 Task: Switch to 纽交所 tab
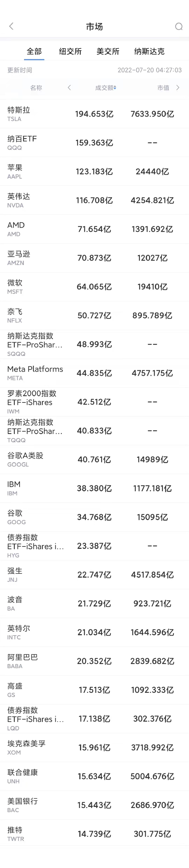tap(70, 51)
